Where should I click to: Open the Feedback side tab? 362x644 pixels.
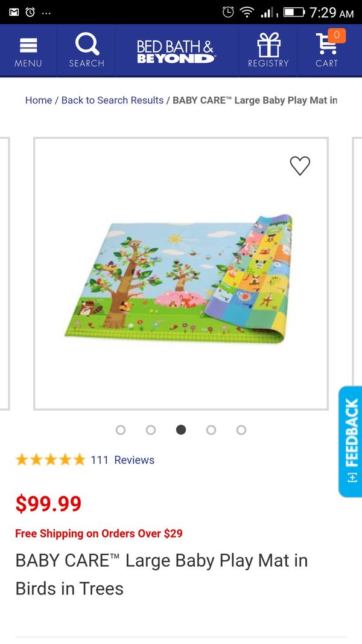351,442
